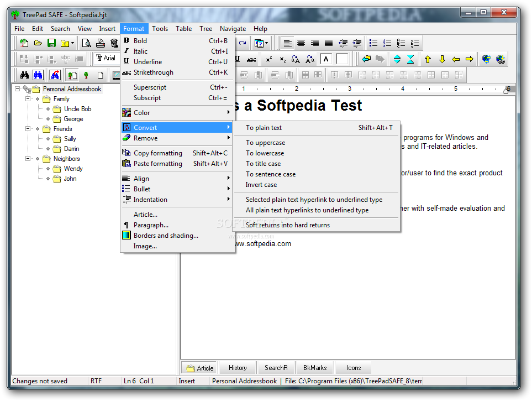Toggle bullet list formatting button
The image size is (532, 401).
[373, 43]
